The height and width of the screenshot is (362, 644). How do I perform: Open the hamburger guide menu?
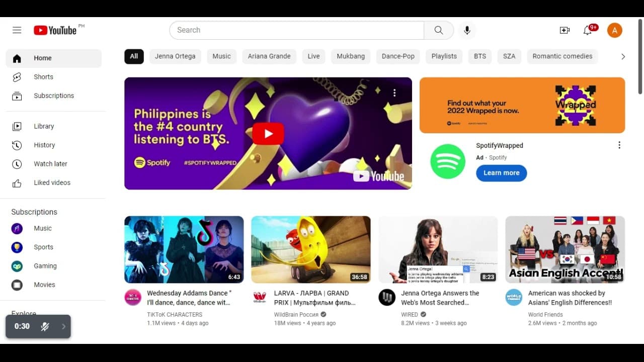point(17,30)
